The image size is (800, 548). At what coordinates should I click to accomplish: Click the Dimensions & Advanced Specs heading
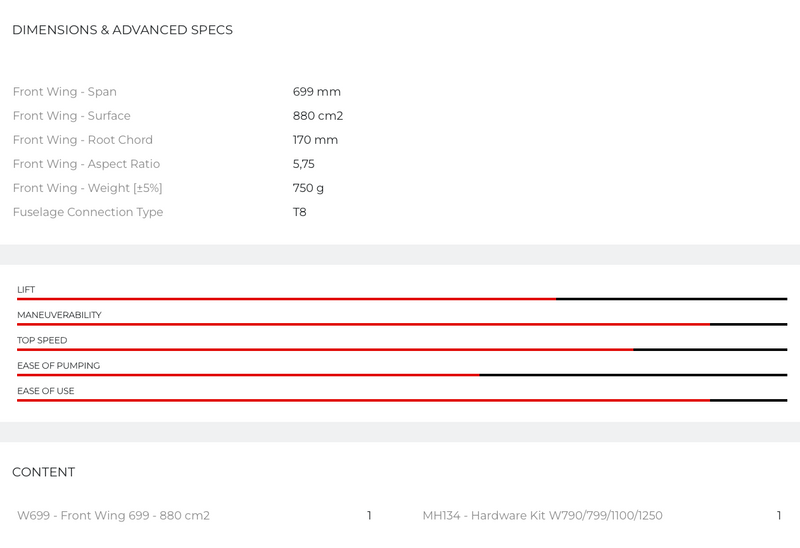click(x=122, y=30)
